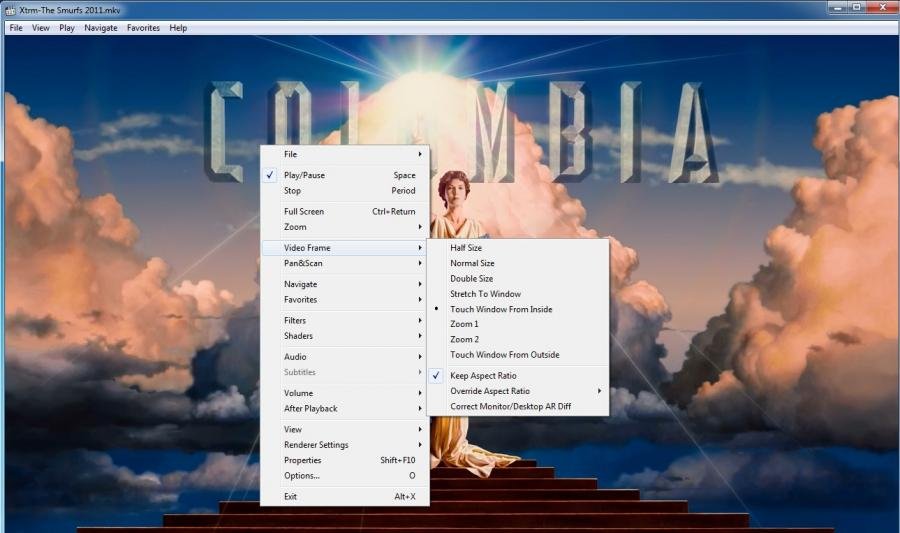Expand Favorites submenu in context menu
Viewport: 900px width, 533px height.
point(344,299)
